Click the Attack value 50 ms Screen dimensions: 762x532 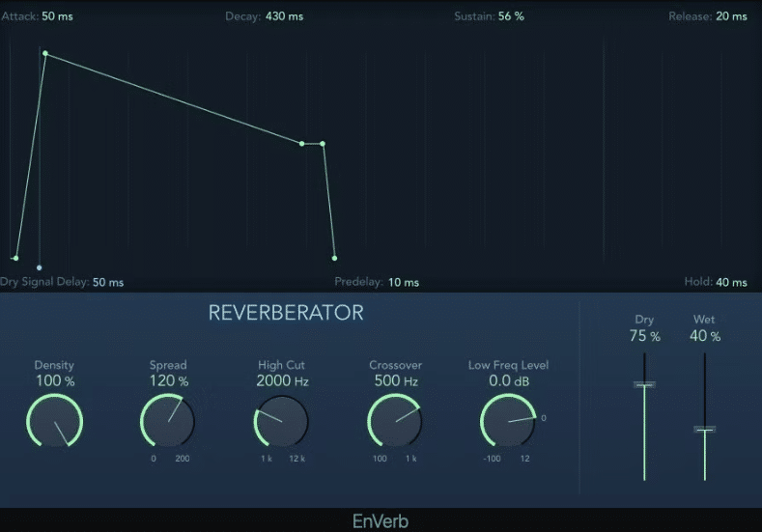(x=57, y=17)
